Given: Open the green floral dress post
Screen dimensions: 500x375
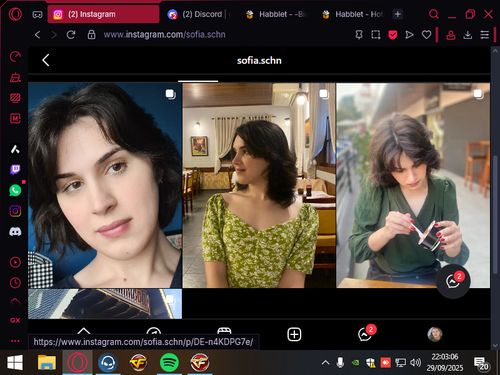Looking at the screenshot, I should pyautogui.click(x=259, y=185).
